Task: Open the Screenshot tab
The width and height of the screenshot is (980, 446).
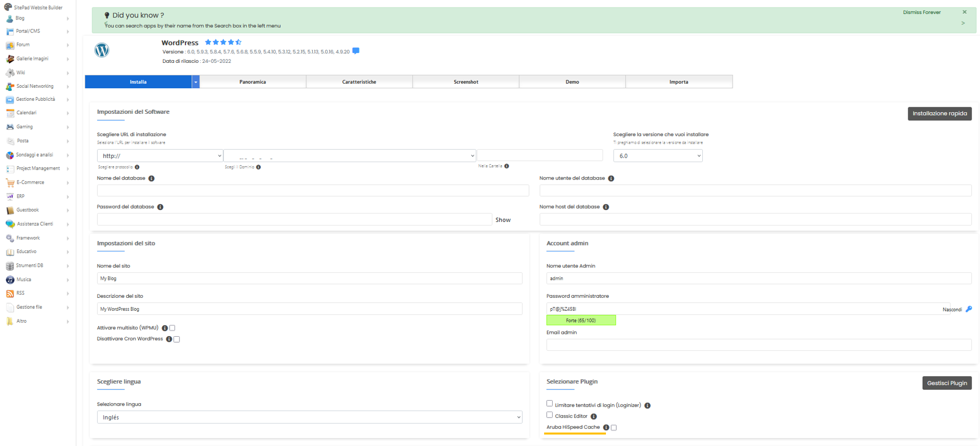Action: pyautogui.click(x=465, y=82)
